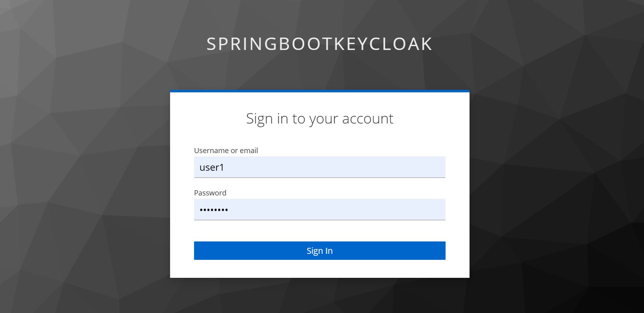Focus the Password input field

click(319, 209)
